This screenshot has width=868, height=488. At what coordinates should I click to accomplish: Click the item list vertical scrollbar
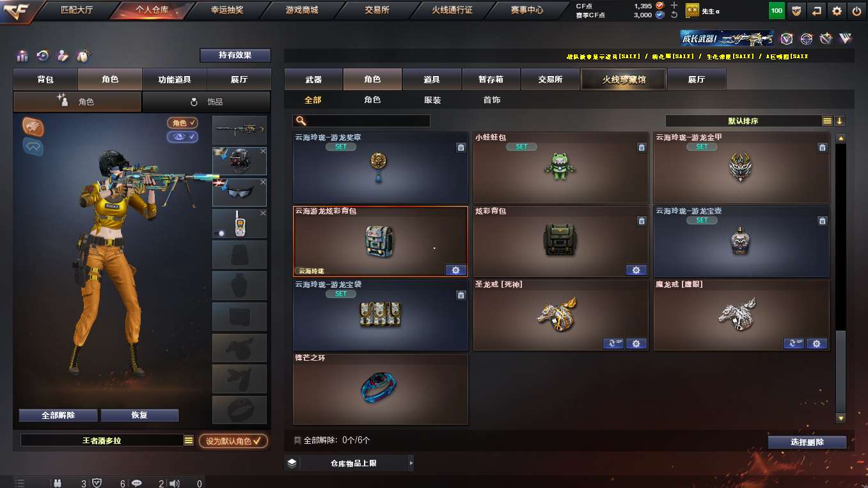(x=841, y=278)
